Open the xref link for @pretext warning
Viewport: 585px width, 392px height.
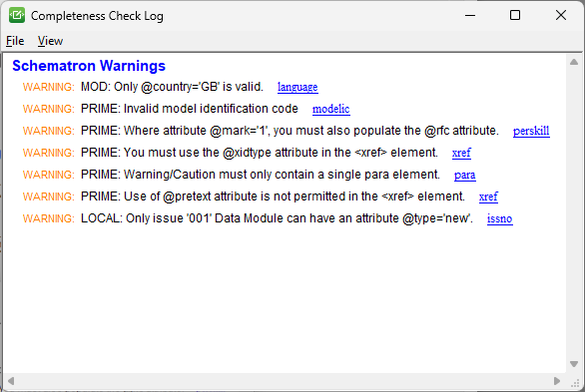click(x=488, y=196)
